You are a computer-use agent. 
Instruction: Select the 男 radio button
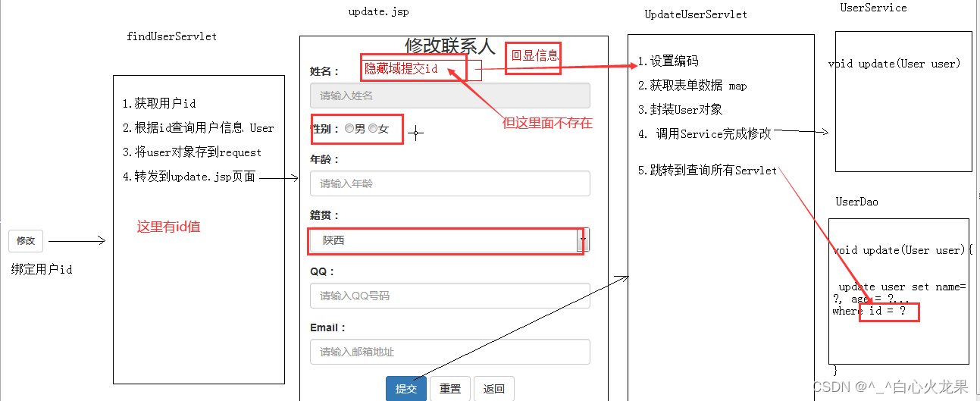point(349,129)
